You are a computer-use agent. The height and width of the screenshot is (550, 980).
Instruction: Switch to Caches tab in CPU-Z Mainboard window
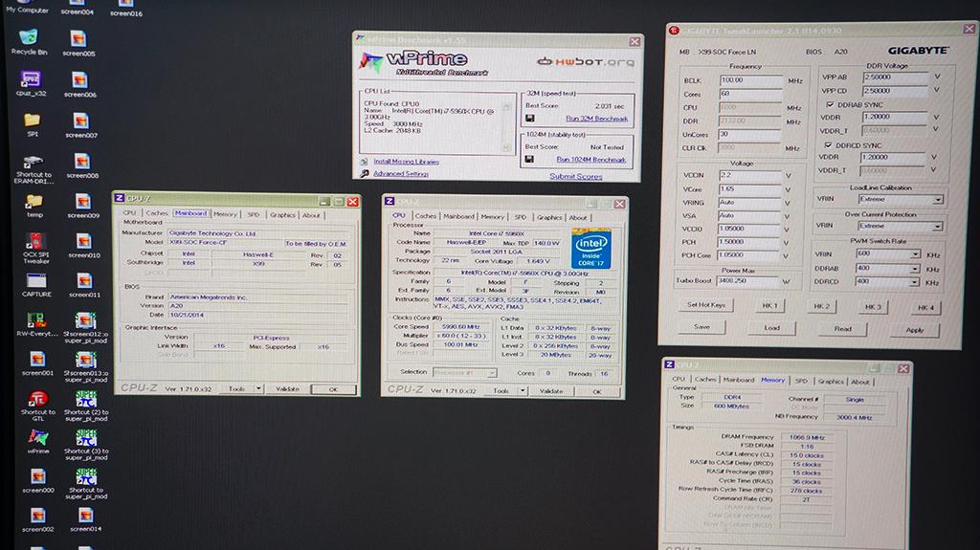[x=156, y=213]
